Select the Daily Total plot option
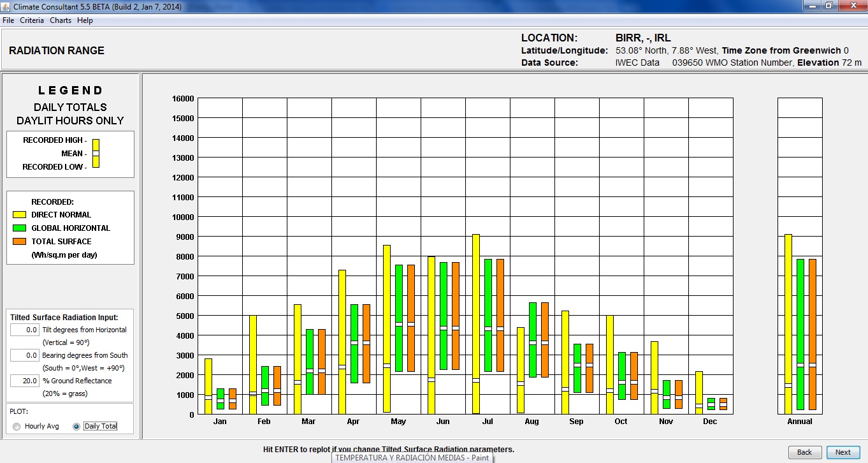Screen dimensions: 868x463 pyautogui.click(x=76, y=426)
